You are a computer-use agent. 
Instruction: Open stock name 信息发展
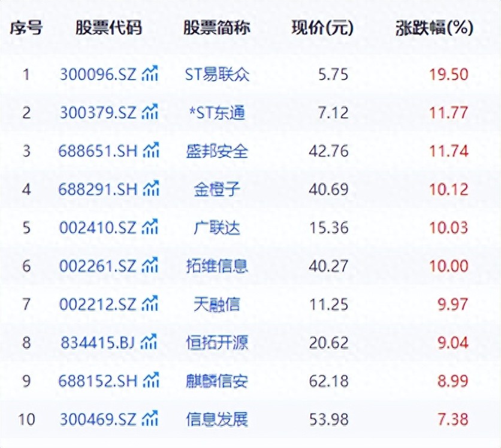[216, 419]
